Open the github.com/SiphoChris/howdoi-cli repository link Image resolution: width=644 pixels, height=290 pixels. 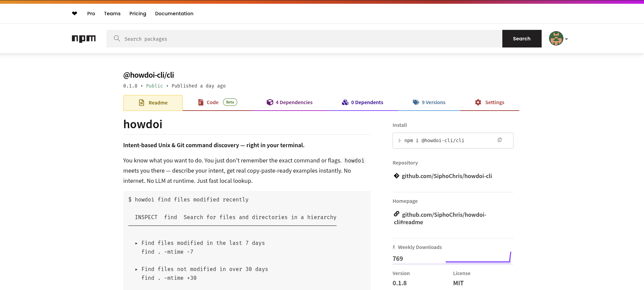click(447, 176)
